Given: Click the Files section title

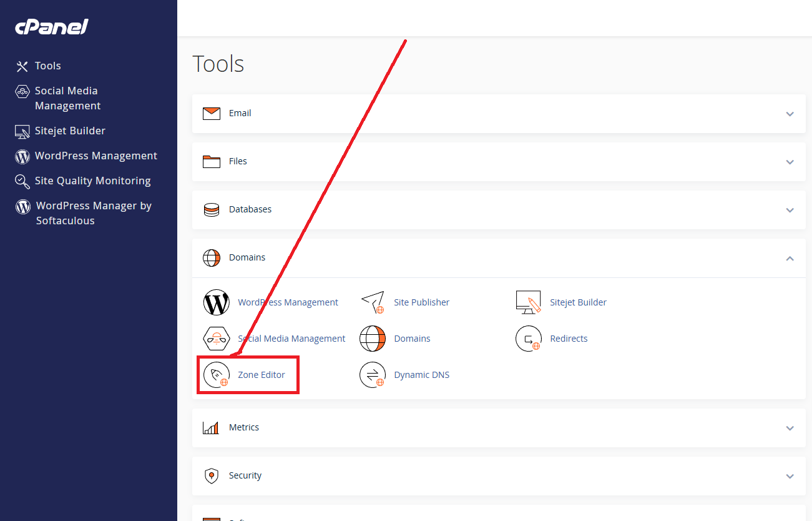Looking at the screenshot, I should pyautogui.click(x=238, y=162).
